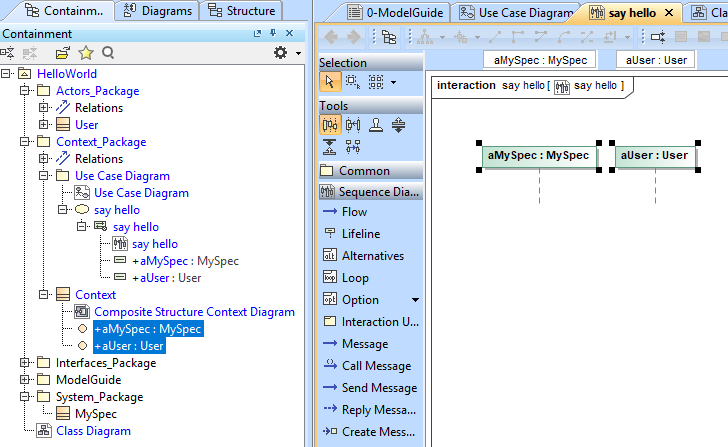Select Use Case Diagram item in tree
728x447 pixels.
click(141, 193)
